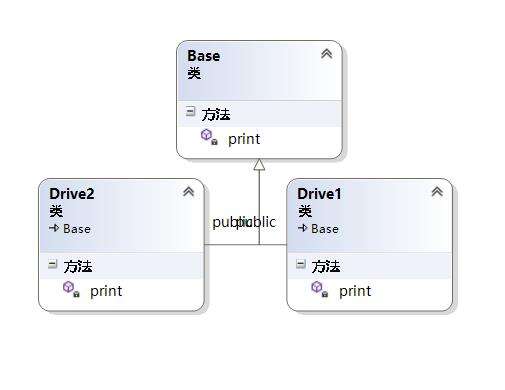Click the print method icon in Base
This screenshot has width=505, height=390.
tap(209, 137)
